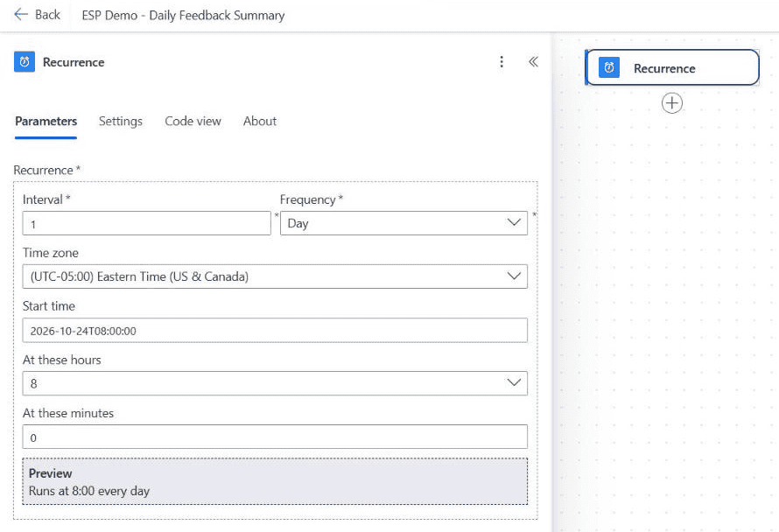Click the Recurrence section label above the form
Screen dimensions: 779x532
(46, 170)
